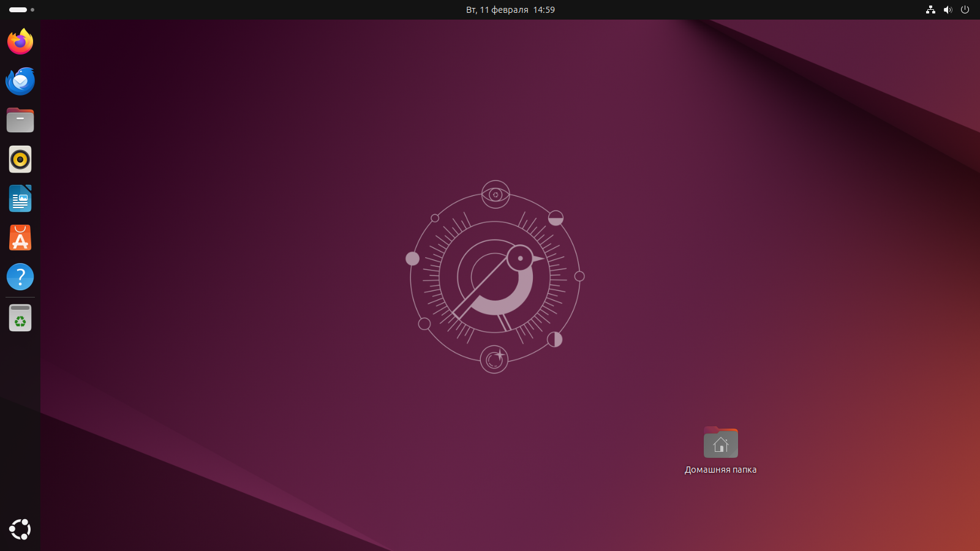This screenshot has height=551, width=980.
Task: Expand the power system menu
Action: coord(965,10)
